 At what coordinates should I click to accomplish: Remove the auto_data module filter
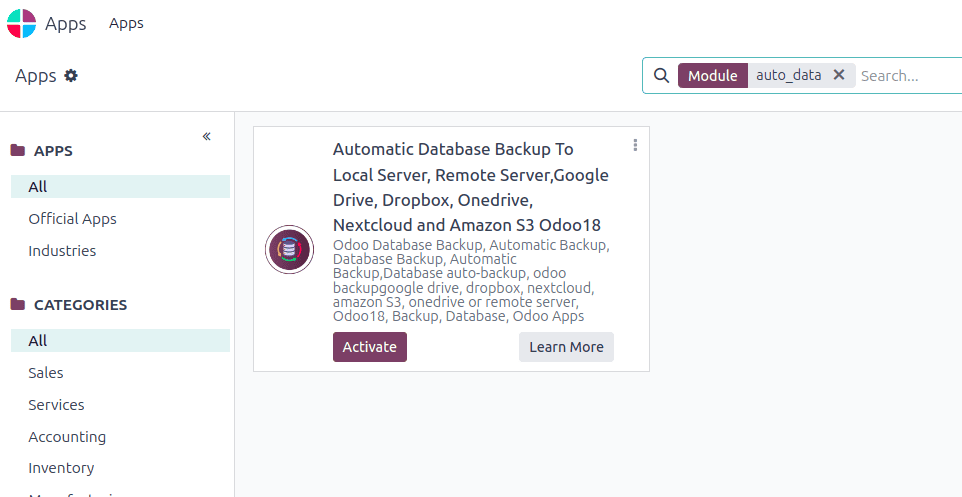[839, 75]
